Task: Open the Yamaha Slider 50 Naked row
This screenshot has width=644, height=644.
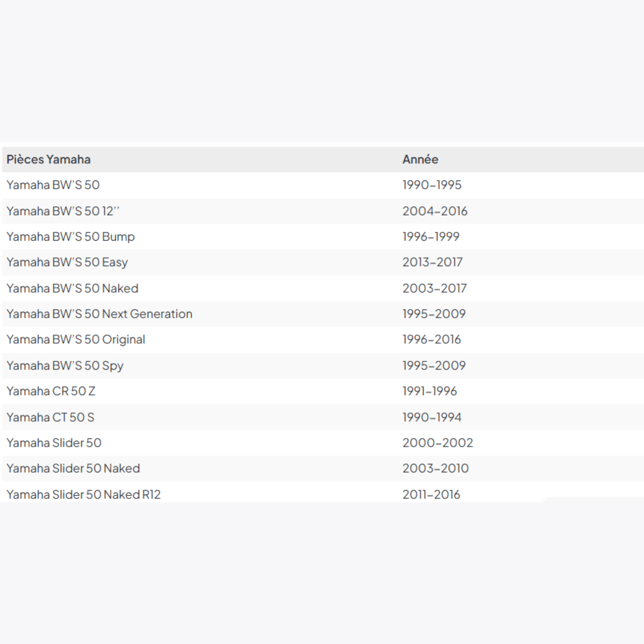Action: point(73,469)
